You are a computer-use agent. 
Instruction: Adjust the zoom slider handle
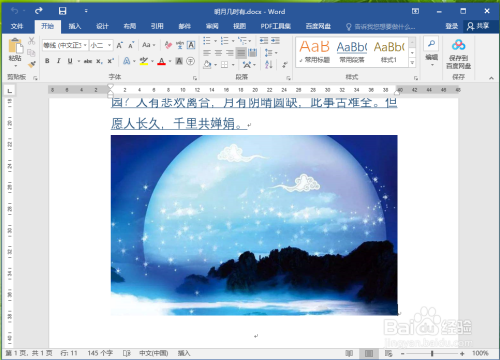(432, 353)
